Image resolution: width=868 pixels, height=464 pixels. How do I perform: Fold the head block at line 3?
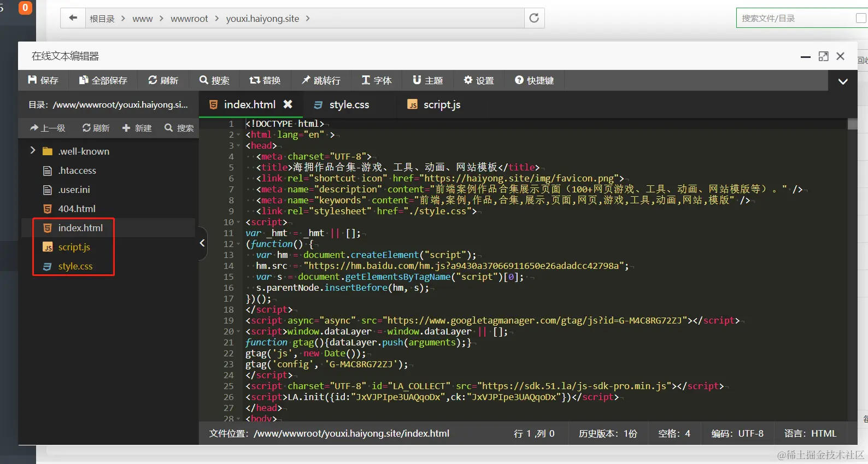tap(238, 146)
